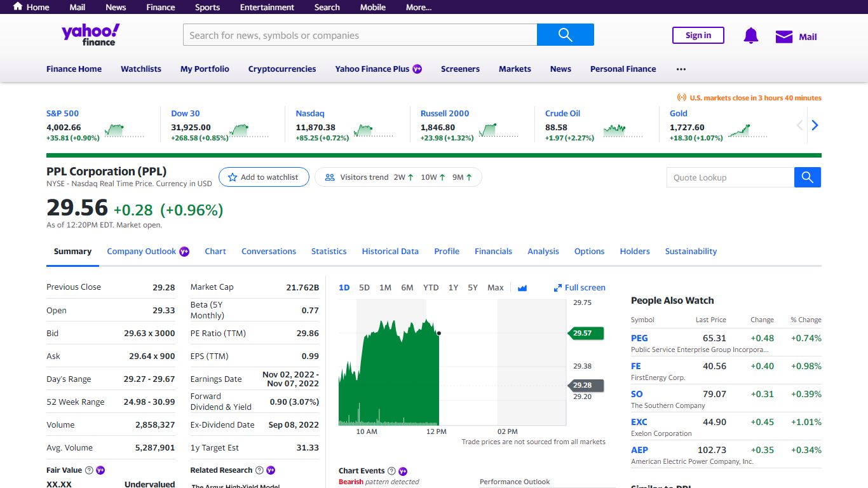Click the Quote Lookup search icon
This screenshot has height=488, width=868.
tap(808, 177)
